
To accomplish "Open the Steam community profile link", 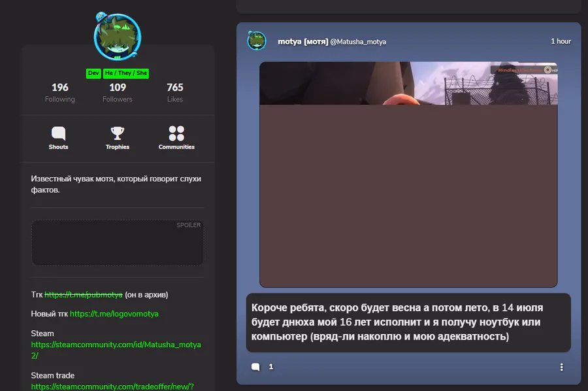I will [x=116, y=350].
